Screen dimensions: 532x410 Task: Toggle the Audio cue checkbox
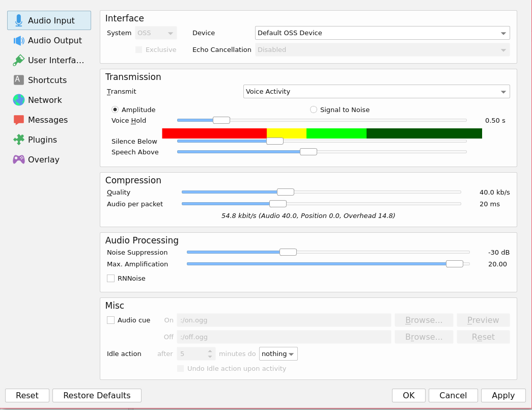[x=110, y=320]
